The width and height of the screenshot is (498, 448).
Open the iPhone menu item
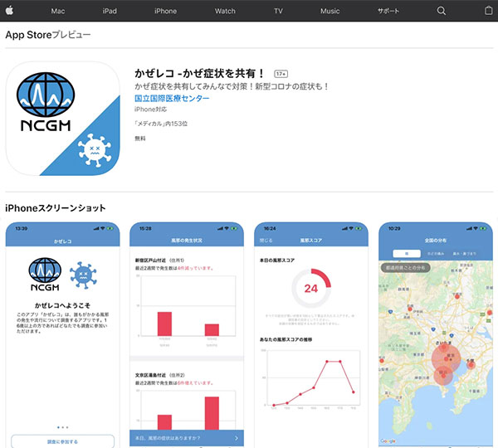[165, 11]
